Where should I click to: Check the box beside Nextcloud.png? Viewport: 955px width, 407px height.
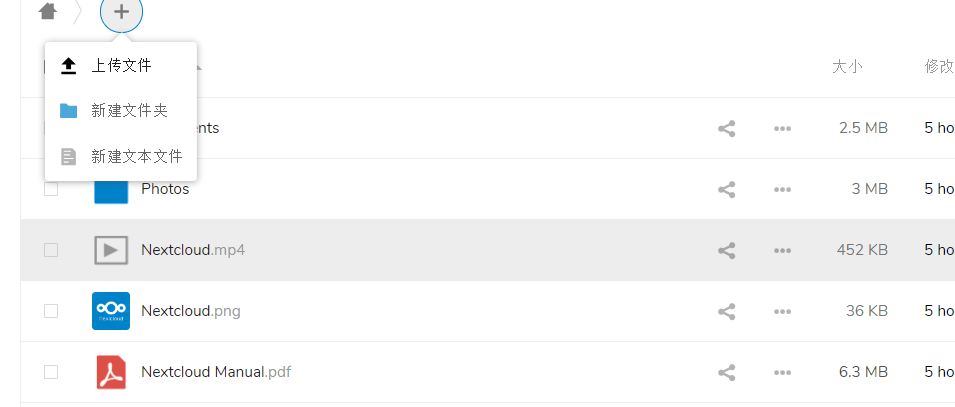click(51, 311)
